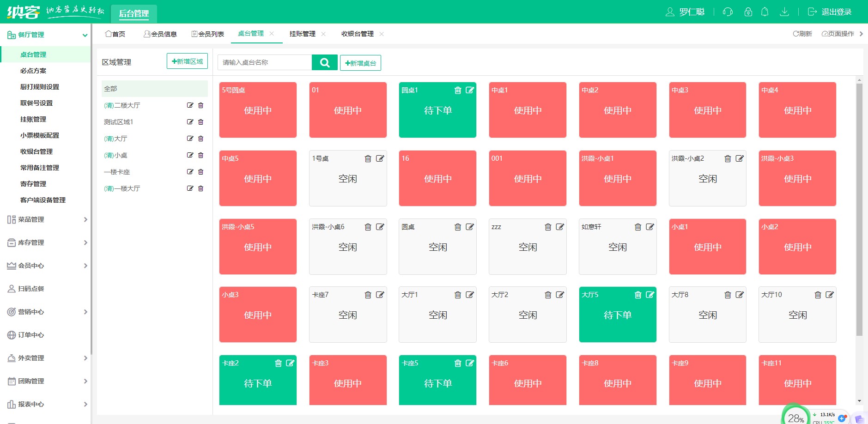Click edit icon for 测试区域1 area
This screenshot has width=868, height=424.
[190, 122]
